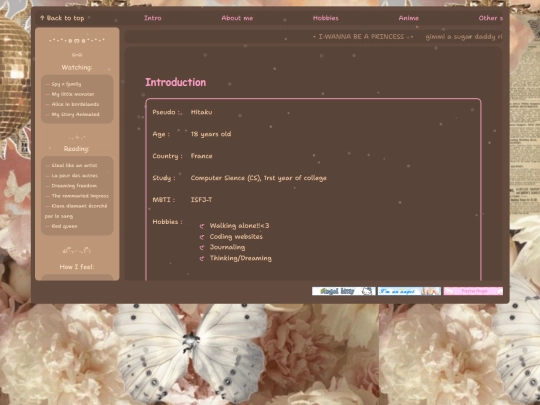The image size is (540, 405).
Task: Click the MBTI value 'ISFJ-T'
Action: tap(201, 200)
